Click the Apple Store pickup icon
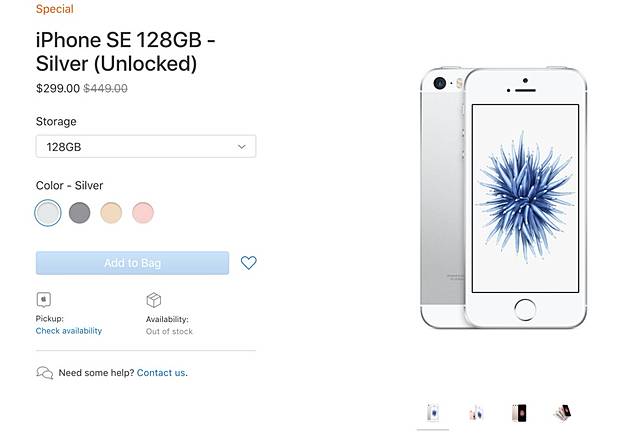The image size is (644, 440). pos(43,299)
